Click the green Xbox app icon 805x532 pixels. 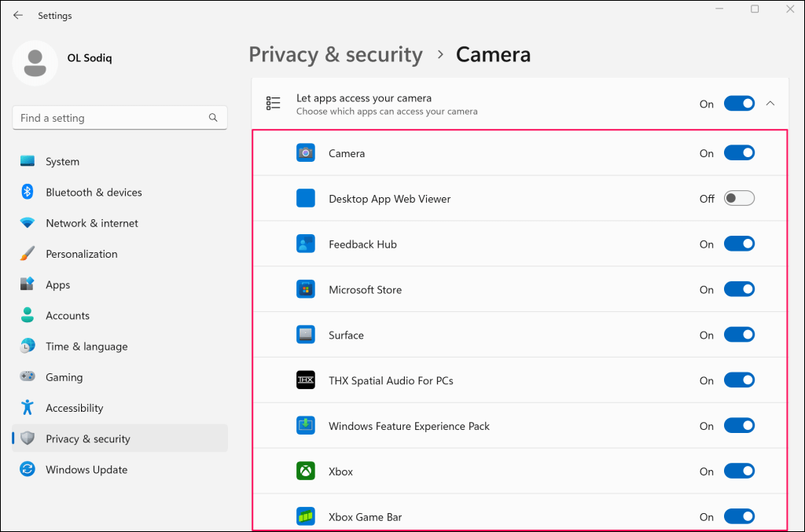click(306, 471)
